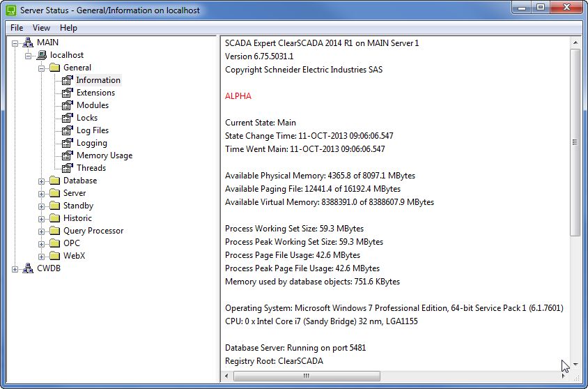This screenshot has height=389, width=588.
Task: Minimize the Server Status window
Action: [x=522, y=8]
